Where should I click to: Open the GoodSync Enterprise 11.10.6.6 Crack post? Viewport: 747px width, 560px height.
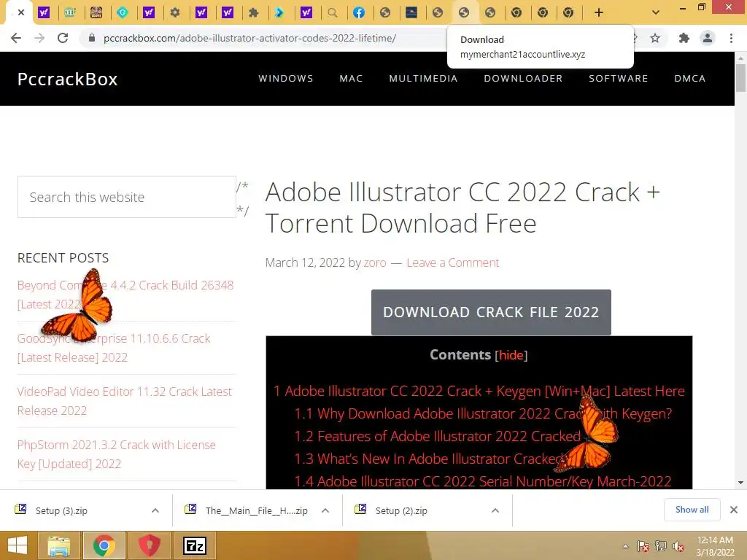click(113, 348)
